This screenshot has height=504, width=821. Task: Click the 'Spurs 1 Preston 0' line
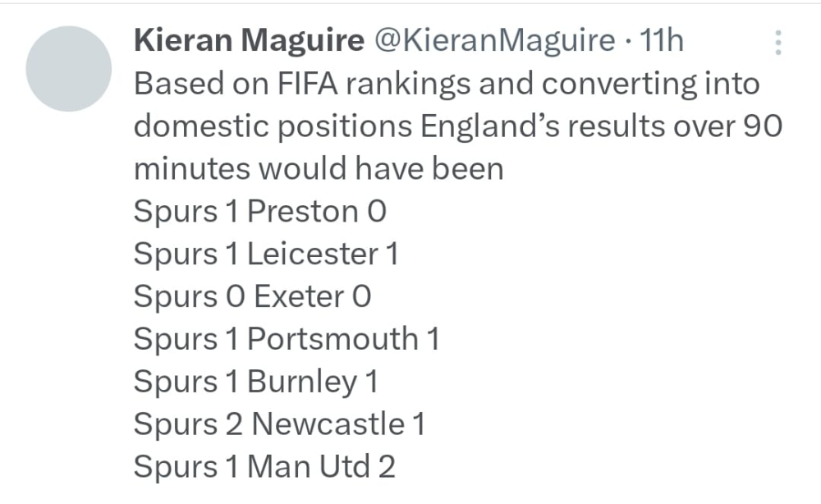[260, 212]
